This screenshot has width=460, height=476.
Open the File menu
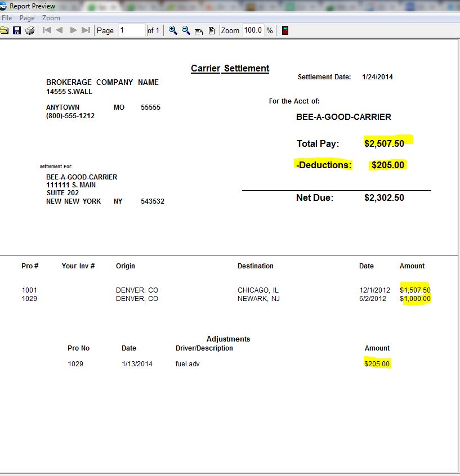point(7,18)
